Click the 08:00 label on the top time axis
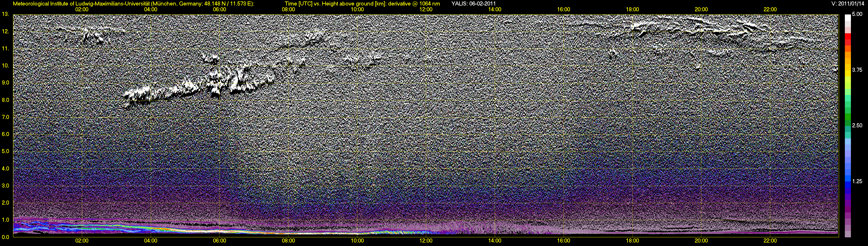This screenshot has width=868, height=246. (x=288, y=10)
